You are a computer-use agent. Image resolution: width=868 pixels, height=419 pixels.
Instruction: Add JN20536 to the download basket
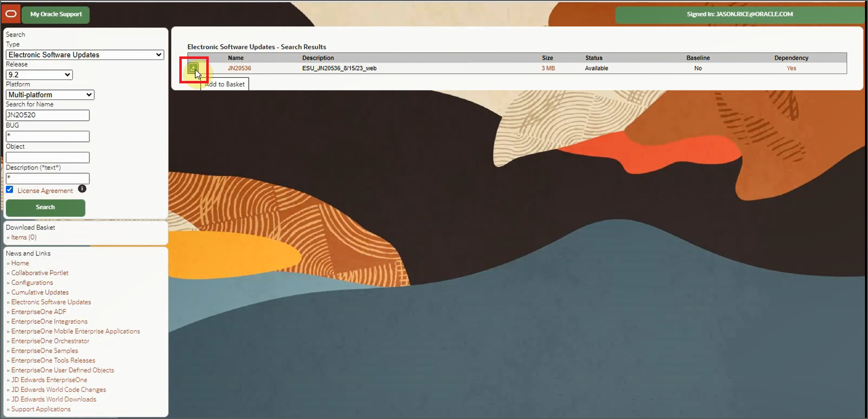tap(193, 68)
